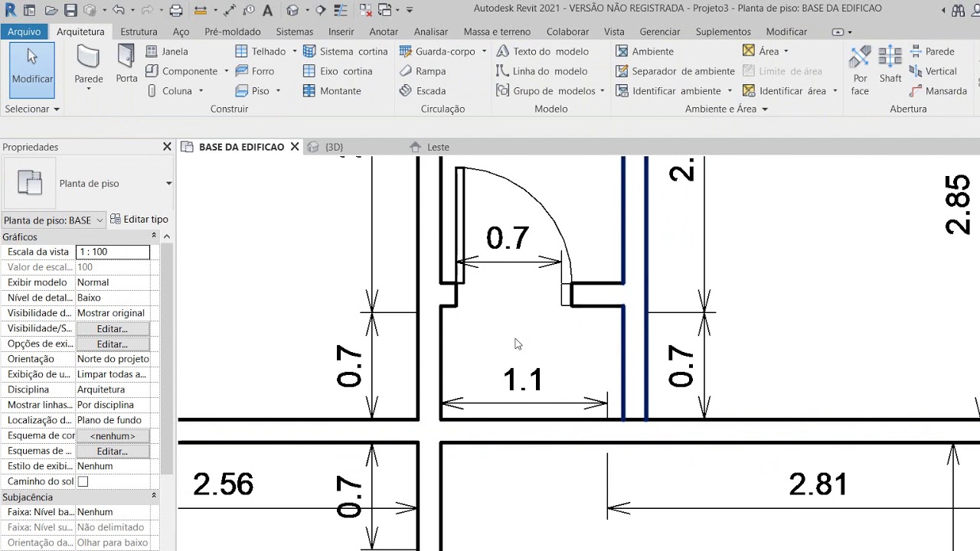
Task: Select Guarda-corpo railing tool
Action: click(437, 51)
